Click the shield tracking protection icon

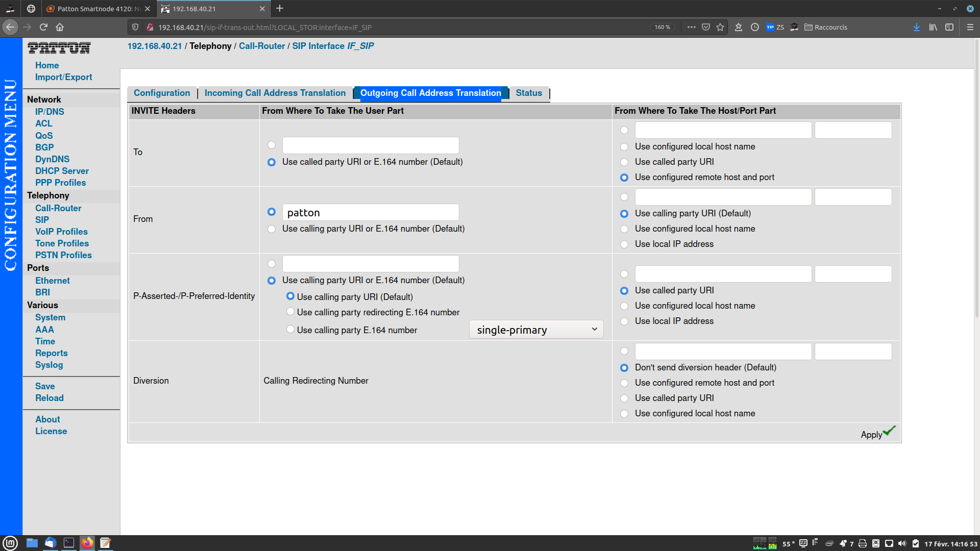(135, 27)
